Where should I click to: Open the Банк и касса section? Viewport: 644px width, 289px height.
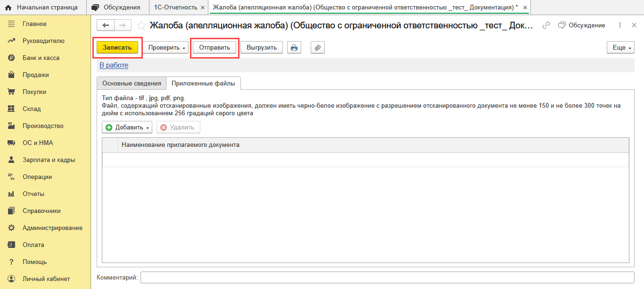[x=41, y=58]
